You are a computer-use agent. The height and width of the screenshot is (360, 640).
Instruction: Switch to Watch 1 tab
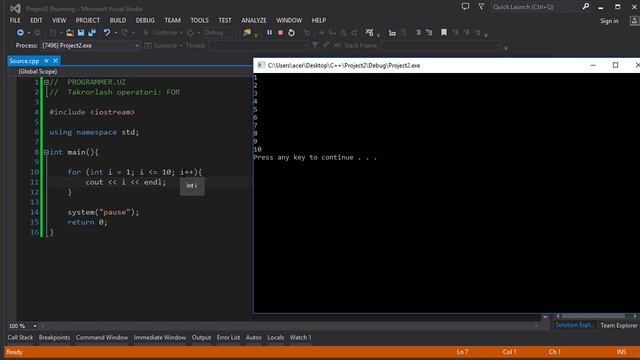coord(300,338)
